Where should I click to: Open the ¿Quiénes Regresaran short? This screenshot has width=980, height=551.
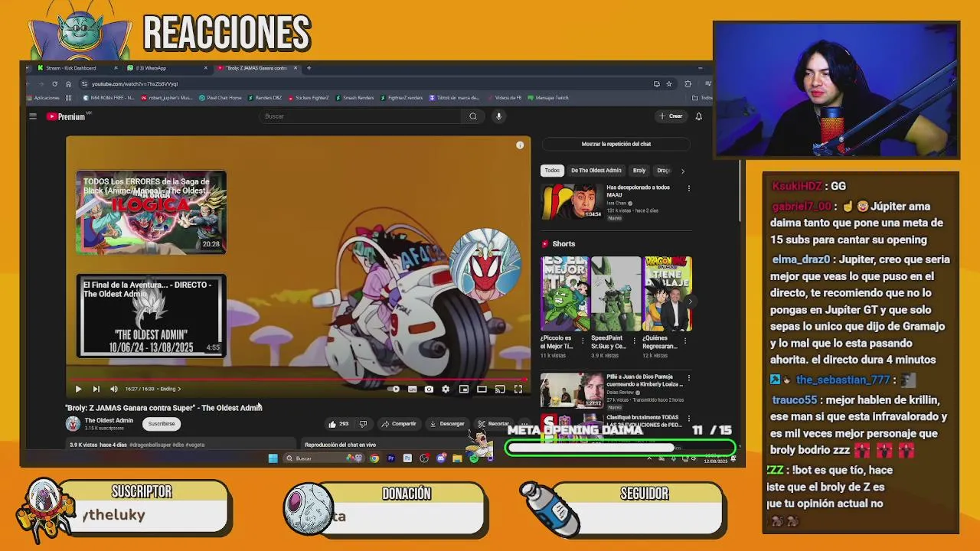(x=668, y=294)
